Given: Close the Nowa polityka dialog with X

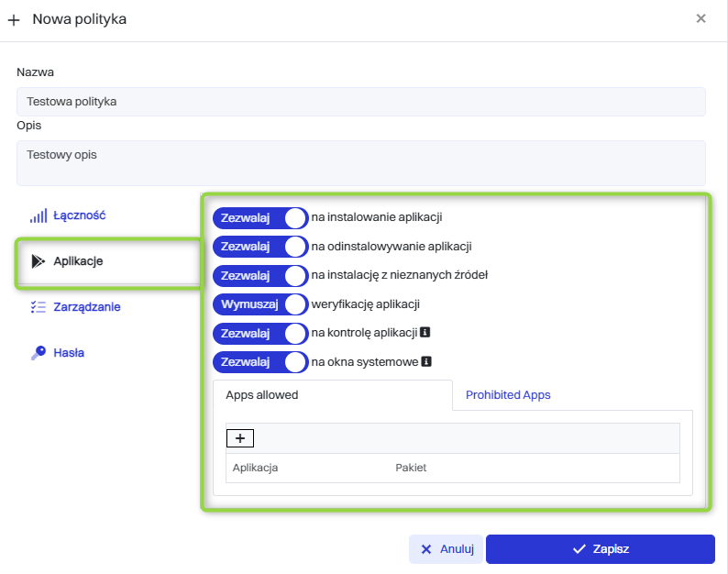Looking at the screenshot, I should pyautogui.click(x=701, y=18).
